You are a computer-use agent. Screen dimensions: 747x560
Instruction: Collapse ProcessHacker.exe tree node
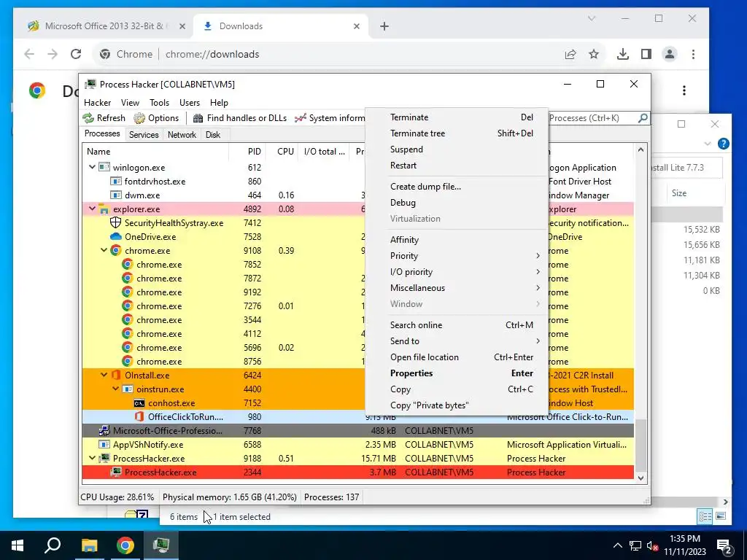point(92,458)
